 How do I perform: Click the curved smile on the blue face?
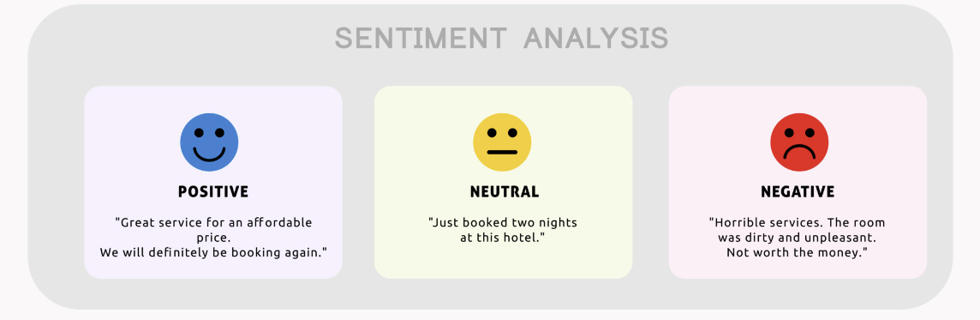pyautogui.click(x=209, y=154)
